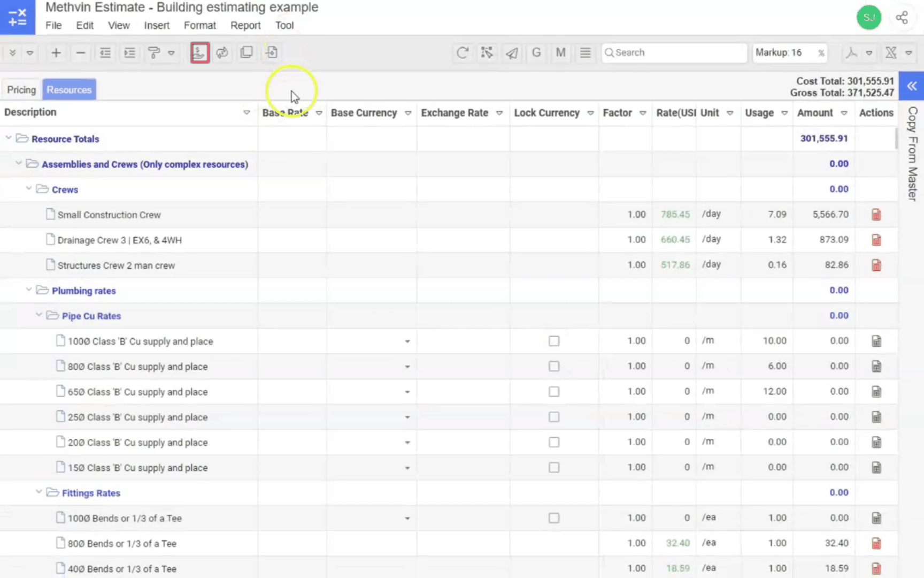Image resolution: width=924 pixels, height=578 pixels.
Task: Click the share icon at top right
Action: 902,18
